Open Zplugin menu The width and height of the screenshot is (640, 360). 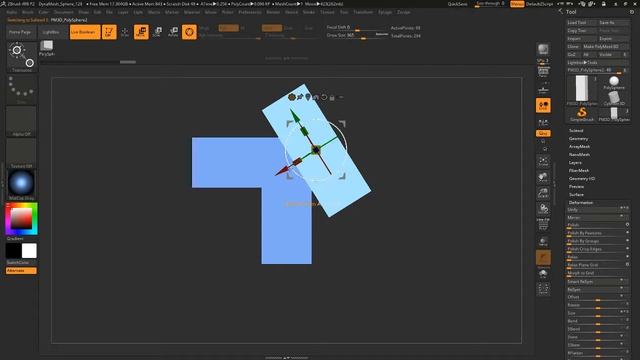(385, 12)
